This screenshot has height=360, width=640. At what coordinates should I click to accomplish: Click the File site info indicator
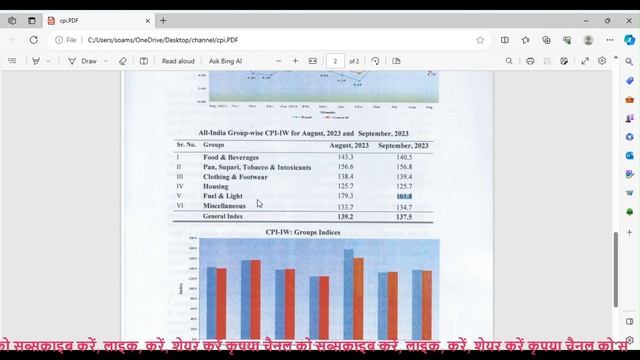point(66,40)
